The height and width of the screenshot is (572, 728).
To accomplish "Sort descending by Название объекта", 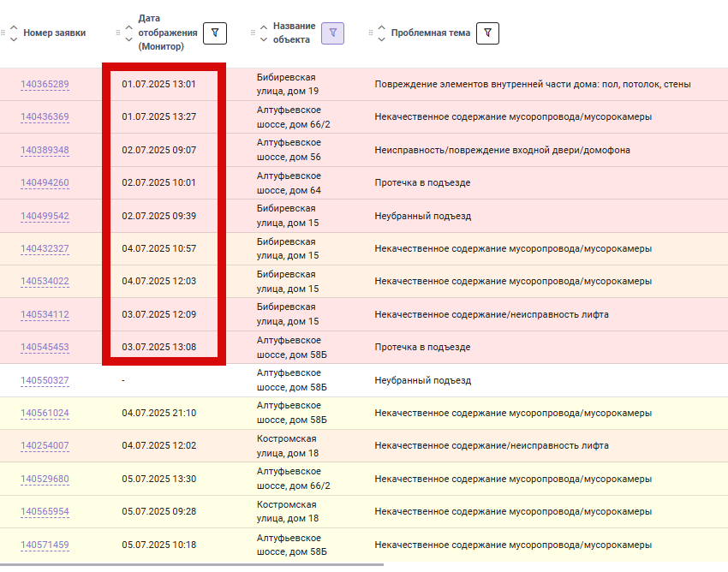I will 264,39.
